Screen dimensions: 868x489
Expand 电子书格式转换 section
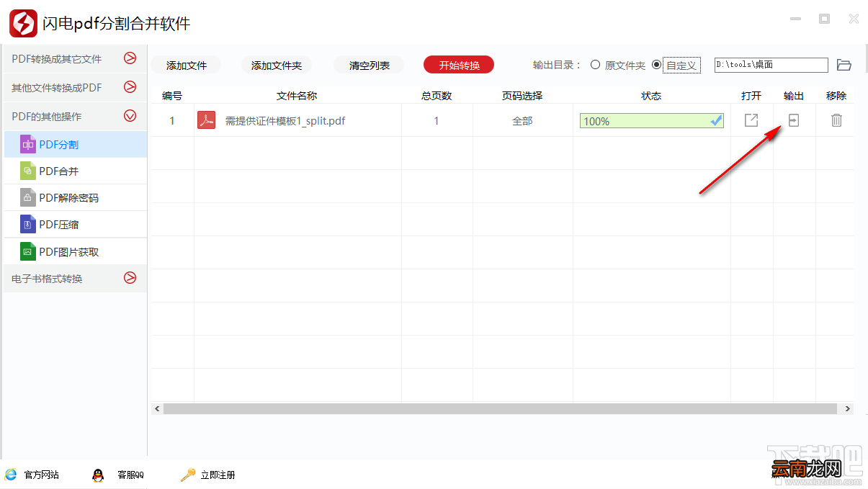pyautogui.click(x=130, y=277)
